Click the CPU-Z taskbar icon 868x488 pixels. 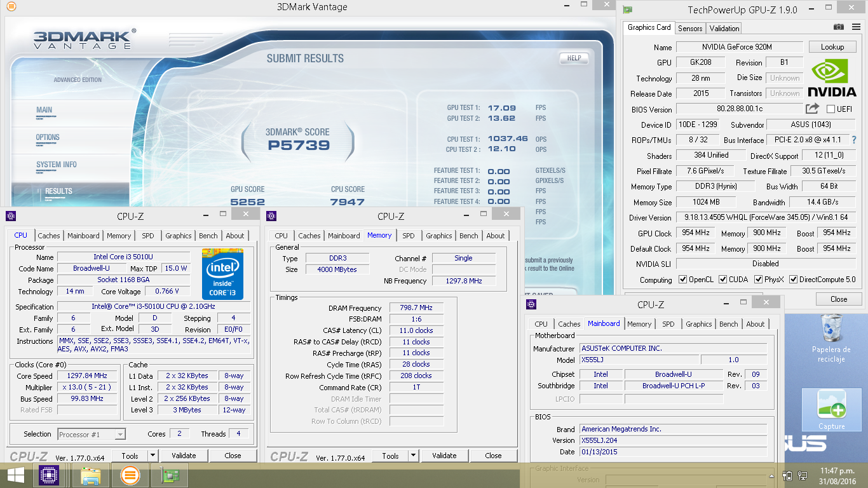50,475
